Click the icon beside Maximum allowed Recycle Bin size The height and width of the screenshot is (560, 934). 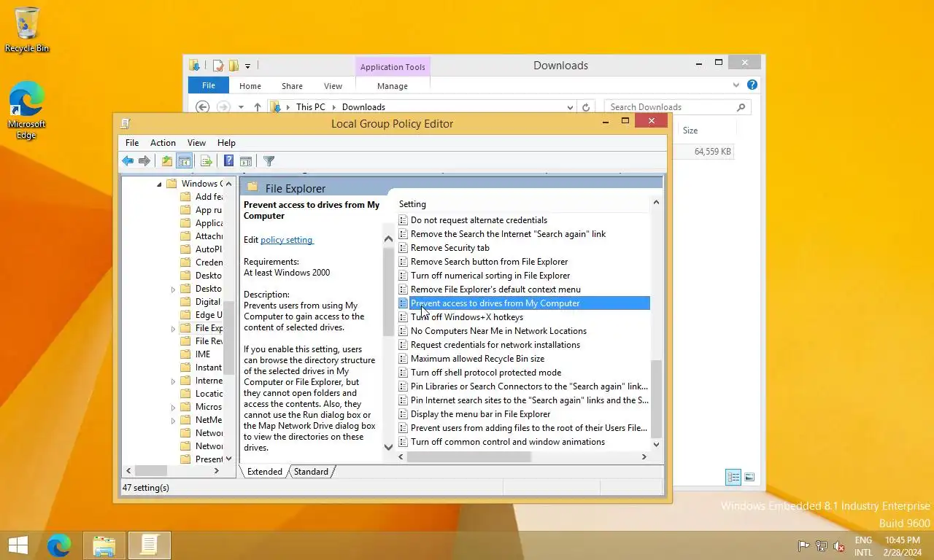[403, 359]
